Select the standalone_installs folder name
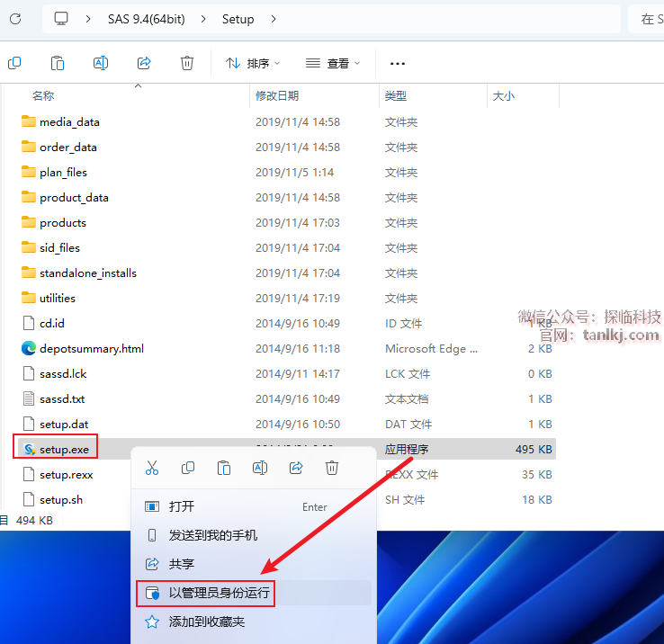Viewport: 664px width, 644px height. click(88, 273)
